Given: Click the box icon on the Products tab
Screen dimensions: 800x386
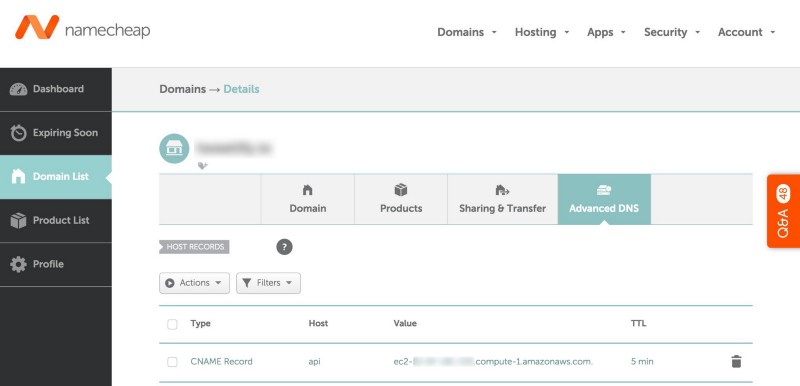Looking at the screenshot, I should point(401,190).
